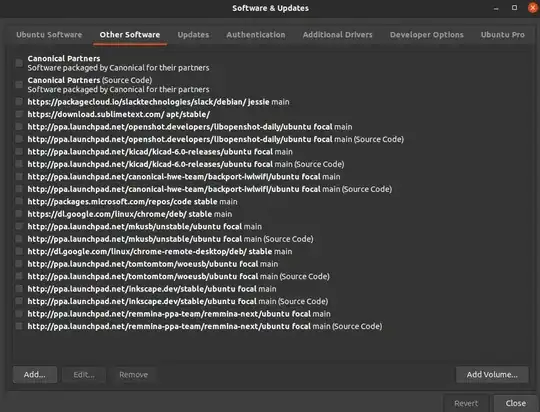The width and height of the screenshot is (540, 412).
Task: Check the Sublime Text apt/stable repository
Action: click(x=19, y=114)
